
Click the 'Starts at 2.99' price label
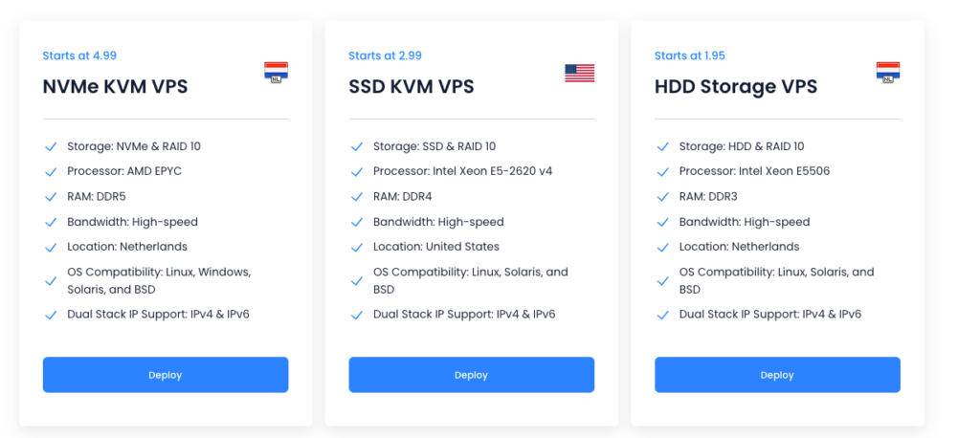click(385, 55)
